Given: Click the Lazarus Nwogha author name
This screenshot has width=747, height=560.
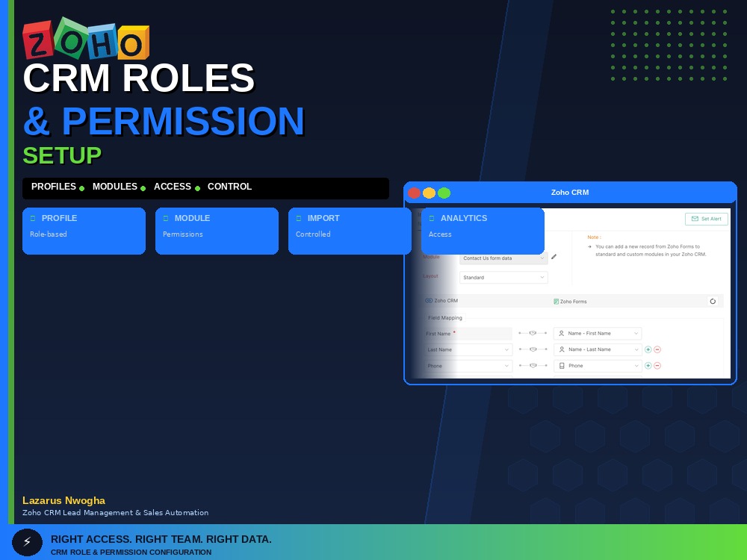Looking at the screenshot, I should tap(63, 500).
